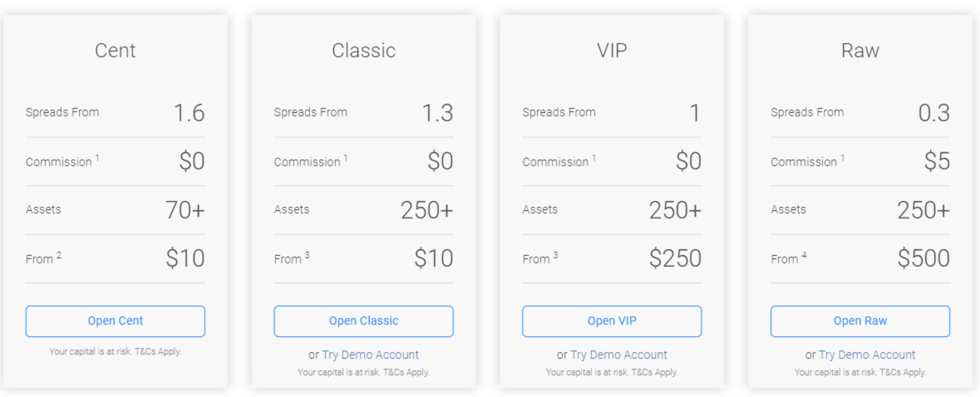Click footnote 3 beside From on Classic

[307, 254]
